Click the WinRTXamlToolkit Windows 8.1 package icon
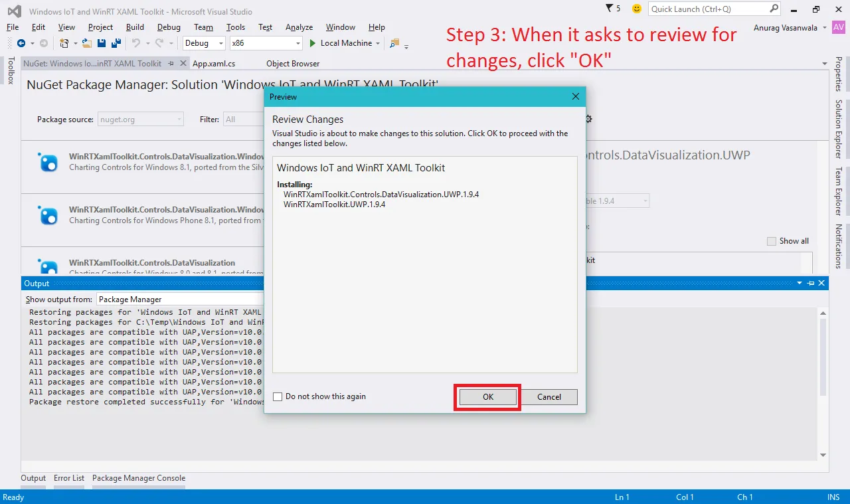The image size is (850, 504). click(x=48, y=162)
